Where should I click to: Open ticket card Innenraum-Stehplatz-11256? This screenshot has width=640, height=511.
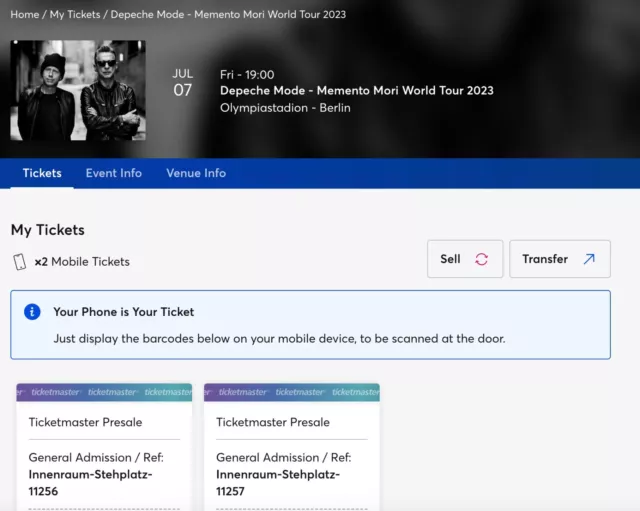tap(104, 447)
